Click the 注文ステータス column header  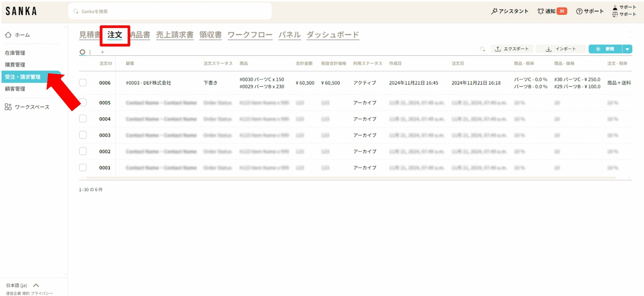[x=218, y=63]
